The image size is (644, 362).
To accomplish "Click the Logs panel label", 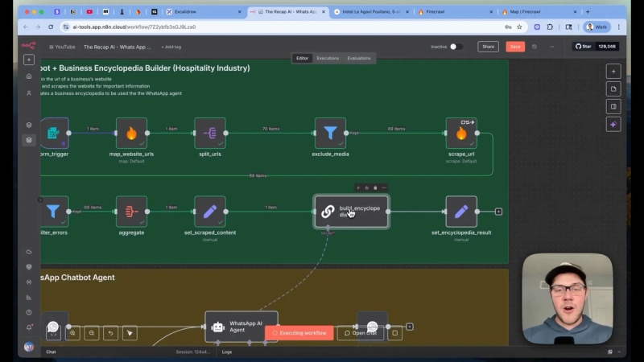I will 227,352.
